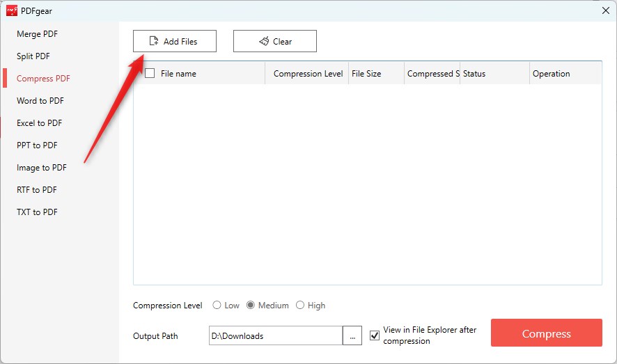This screenshot has height=364, width=617.
Task: Start compression with Compress button
Action: coord(547,333)
